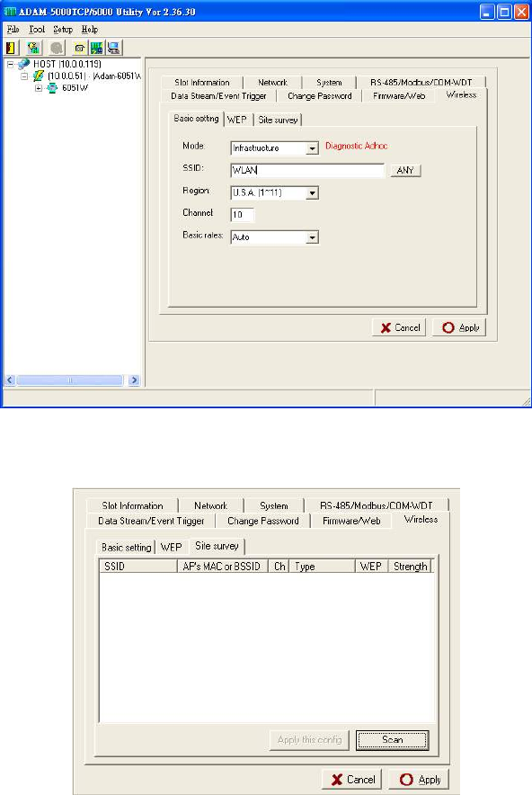Image resolution: width=532 pixels, height=795 pixels.
Task: Click the terminal toolbar icon
Action: [80, 48]
